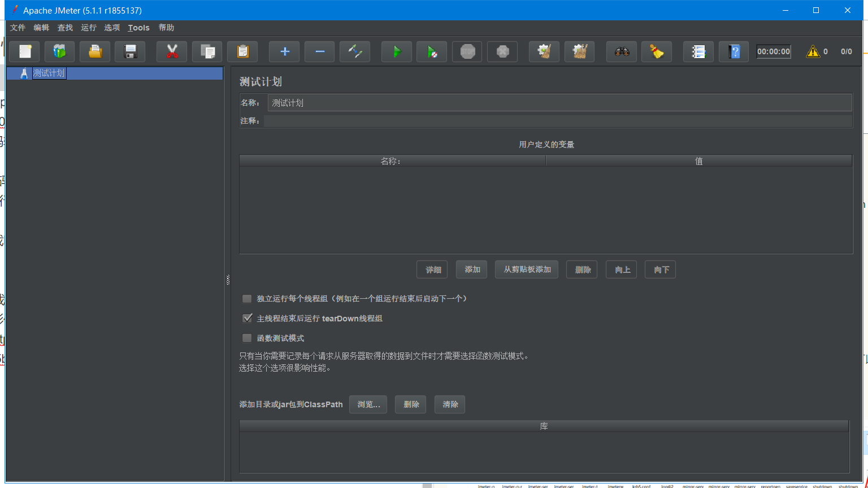
Task: Open the 编辑 menu
Action: tap(41, 28)
